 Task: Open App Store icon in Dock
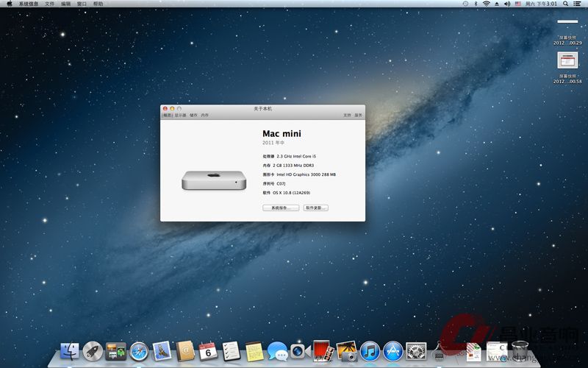click(x=393, y=352)
